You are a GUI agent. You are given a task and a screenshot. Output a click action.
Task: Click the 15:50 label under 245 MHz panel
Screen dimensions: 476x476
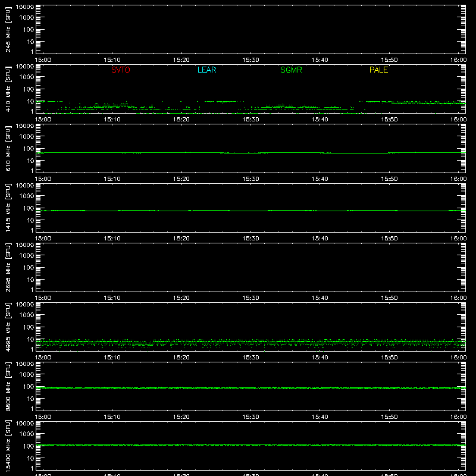click(389, 60)
